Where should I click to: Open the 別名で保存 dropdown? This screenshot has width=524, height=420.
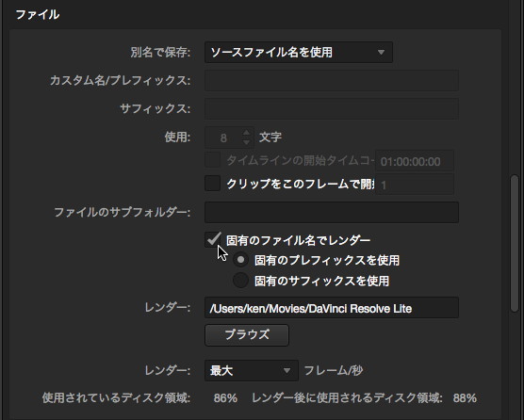[x=299, y=52]
